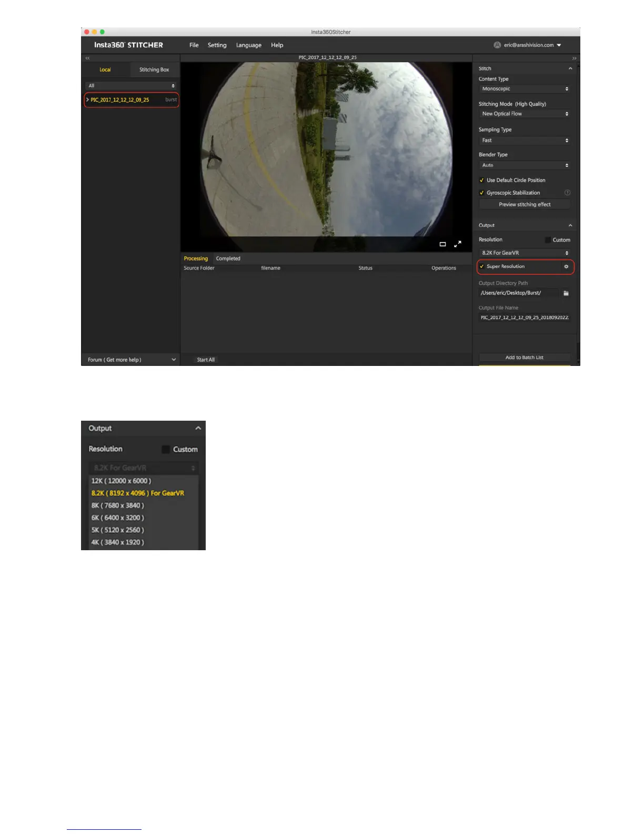Open the Forum (Get more help) dropdown
This screenshot has height=834, width=644.
click(x=130, y=360)
